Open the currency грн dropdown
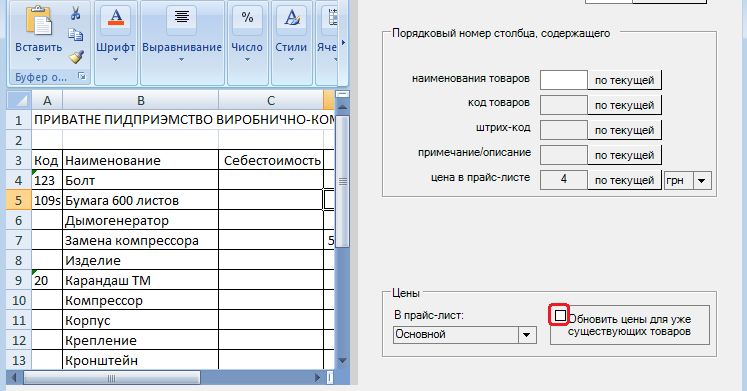This screenshot has height=391, width=747. [x=701, y=180]
